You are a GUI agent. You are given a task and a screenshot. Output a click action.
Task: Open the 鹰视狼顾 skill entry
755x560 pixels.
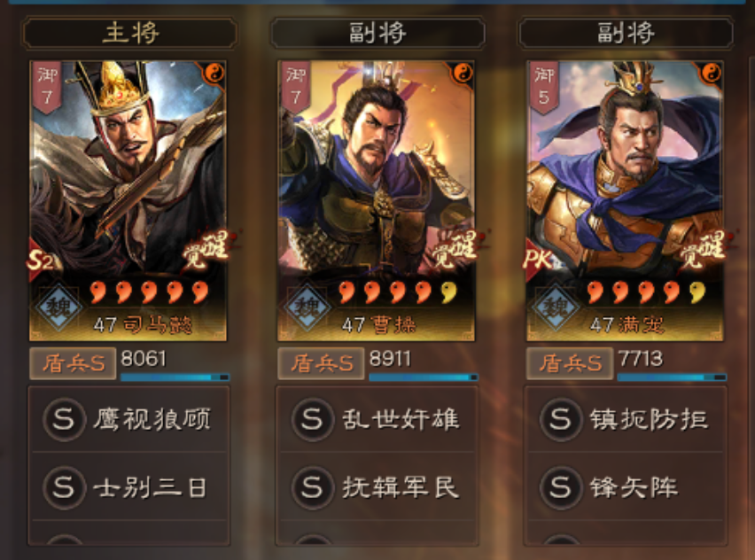coord(129,419)
